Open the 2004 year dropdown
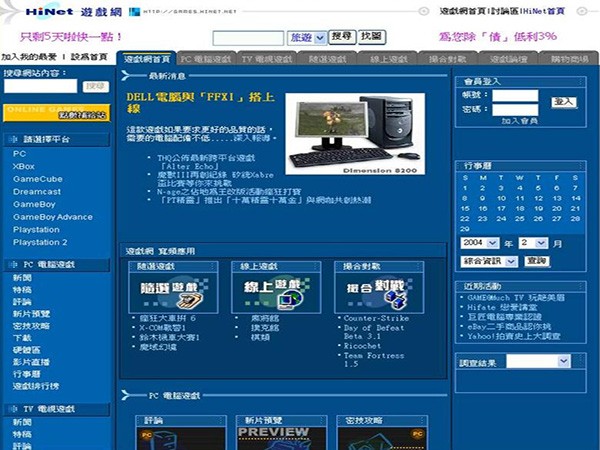This screenshot has height=450, width=600. [x=480, y=243]
